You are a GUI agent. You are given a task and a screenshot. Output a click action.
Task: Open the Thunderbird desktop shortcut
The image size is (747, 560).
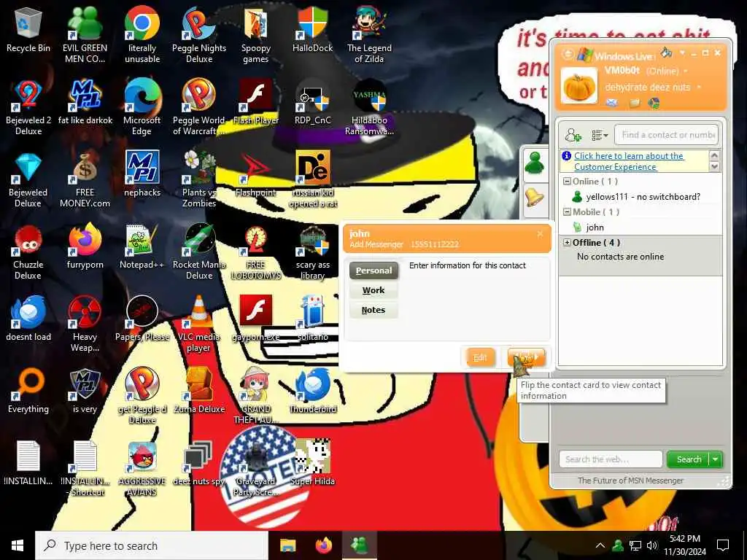click(312, 392)
